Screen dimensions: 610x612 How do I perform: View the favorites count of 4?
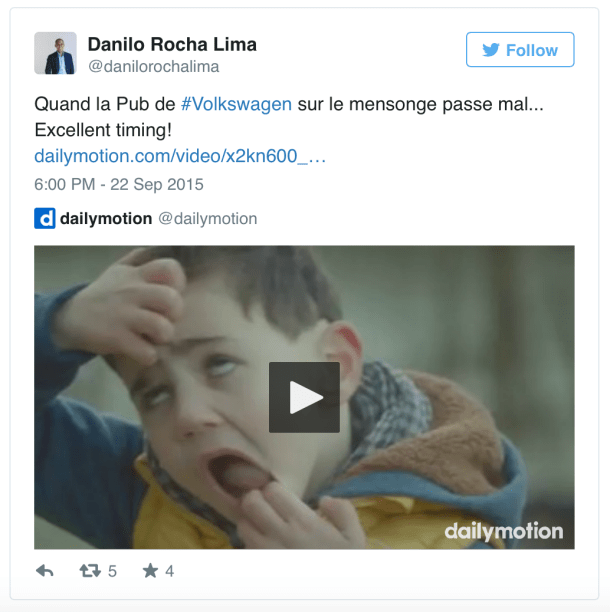pos(169,571)
